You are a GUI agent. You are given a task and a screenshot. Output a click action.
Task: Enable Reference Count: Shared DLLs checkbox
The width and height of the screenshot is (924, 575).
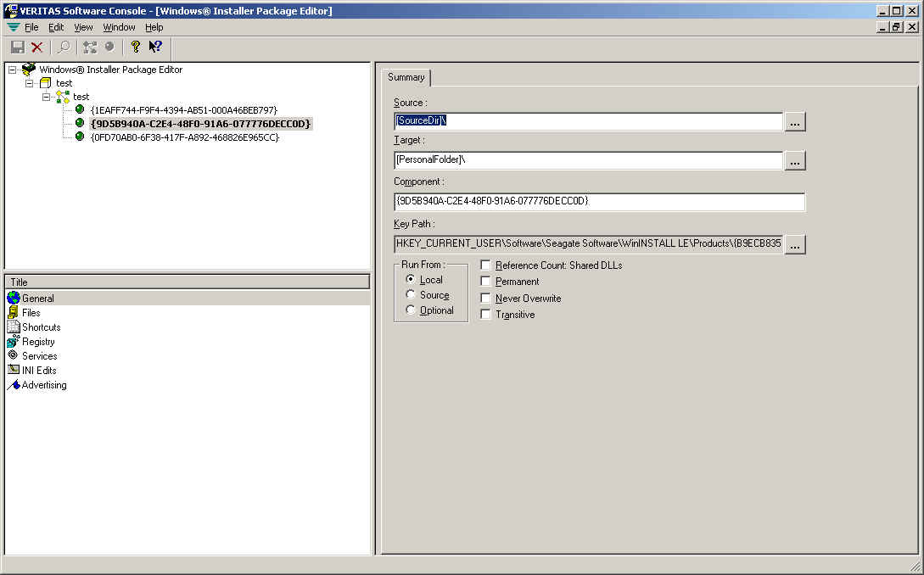485,265
